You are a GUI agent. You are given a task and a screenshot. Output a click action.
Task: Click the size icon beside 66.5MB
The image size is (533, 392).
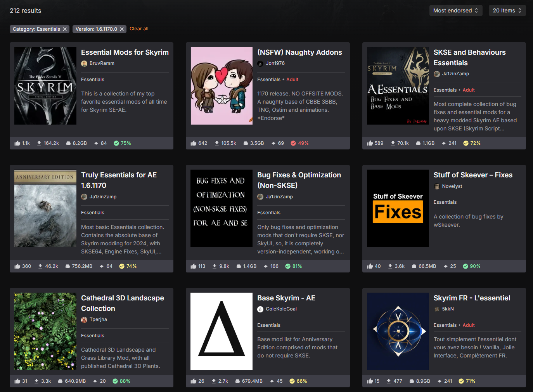coord(414,266)
